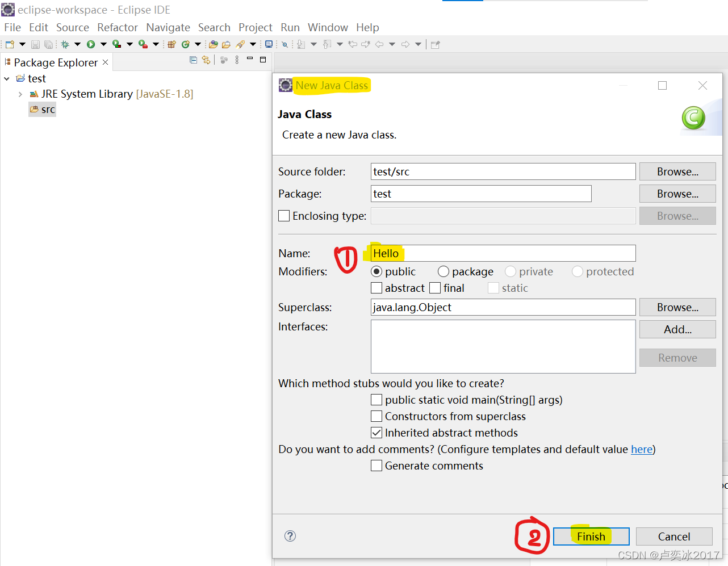Click the New Java Package icon

(x=171, y=44)
